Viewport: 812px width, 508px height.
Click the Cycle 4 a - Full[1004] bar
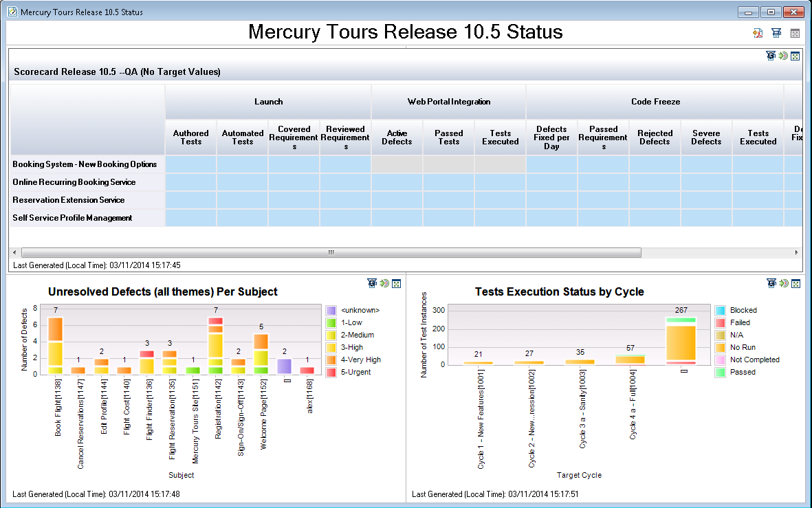(630, 360)
